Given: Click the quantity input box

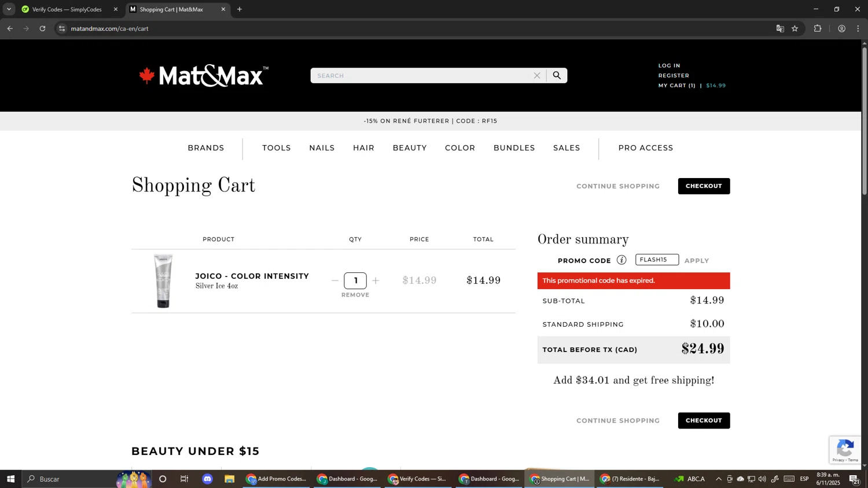Looking at the screenshot, I should 355,280.
